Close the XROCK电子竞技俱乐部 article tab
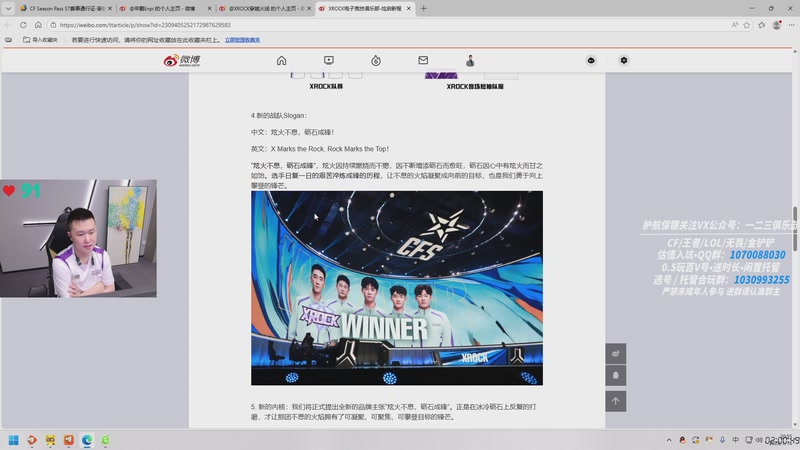 coord(408,9)
